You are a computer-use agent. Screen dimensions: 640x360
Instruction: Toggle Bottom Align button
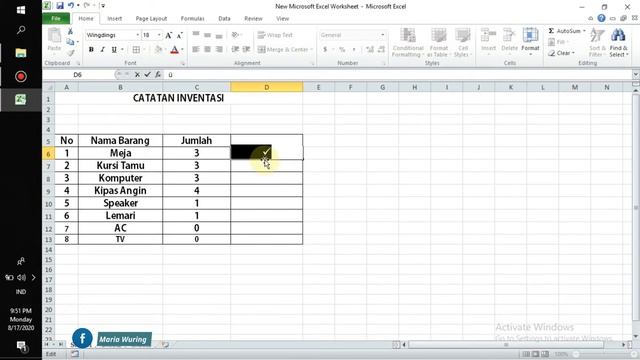pos(219,35)
